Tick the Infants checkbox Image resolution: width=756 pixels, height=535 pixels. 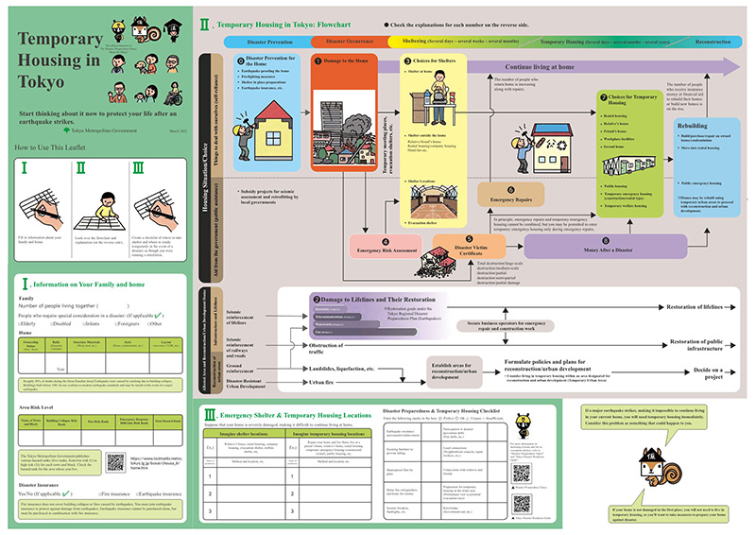coord(84,324)
